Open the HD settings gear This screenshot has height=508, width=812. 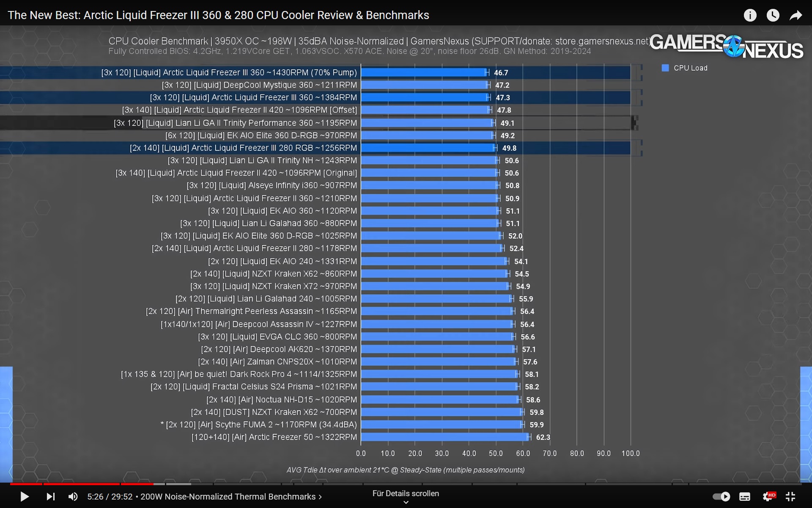click(768, 496)
